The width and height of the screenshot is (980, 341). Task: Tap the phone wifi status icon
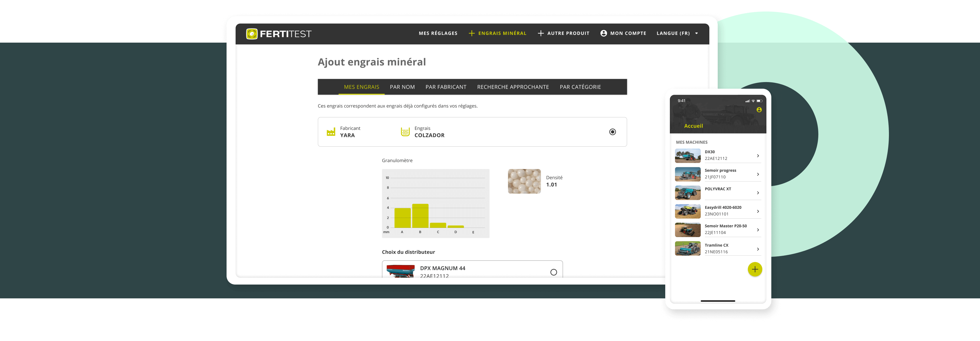[753, 101]
